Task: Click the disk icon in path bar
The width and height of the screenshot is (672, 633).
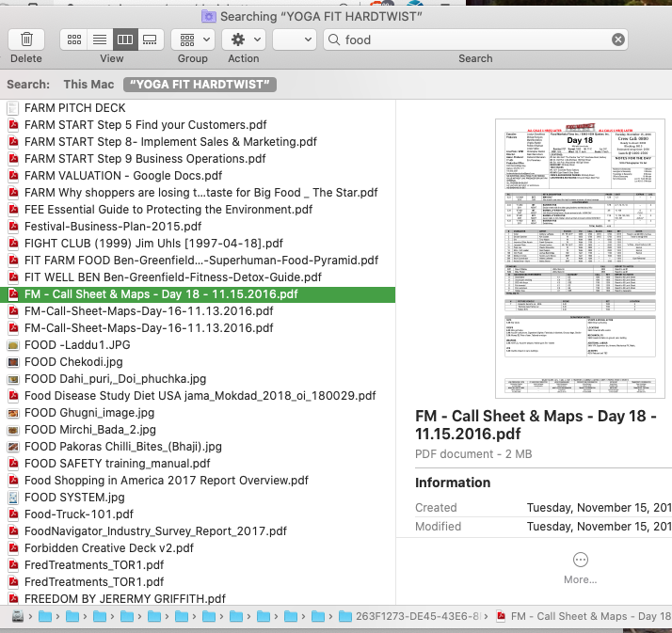Action: click(x=18, y=616)
